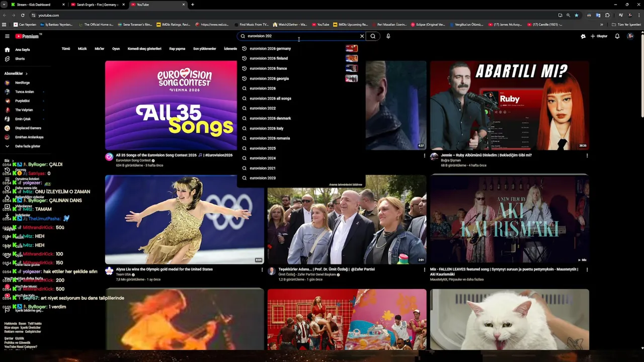Open the account avatar menu
Viewport: 644px width, 362px height.
[630, 36]
